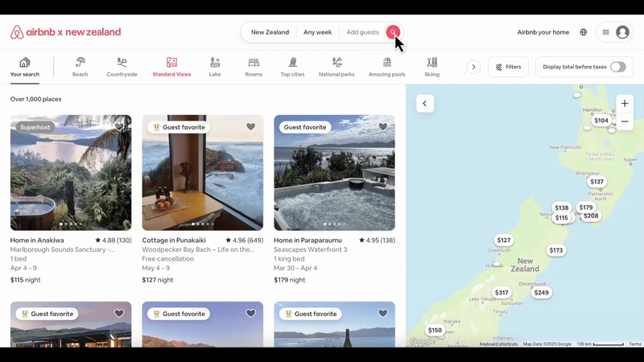This screenshot has height=362, width=644.
Task: Click the $150 map price marker
Action: click(435, 330)
